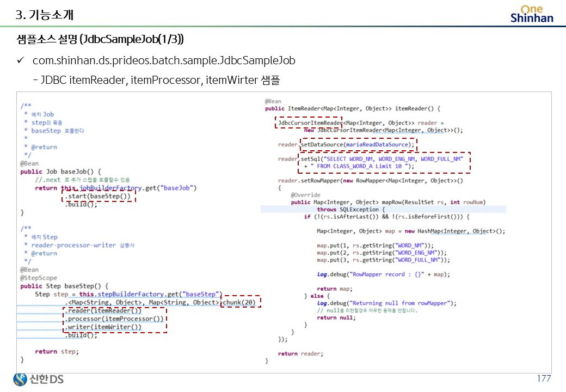Image resolution: width=566 pixels, height=392 pixels.
Task: Click the 'reader.setRowMapper(new RowMapper' line
Action: coord(371,180)
